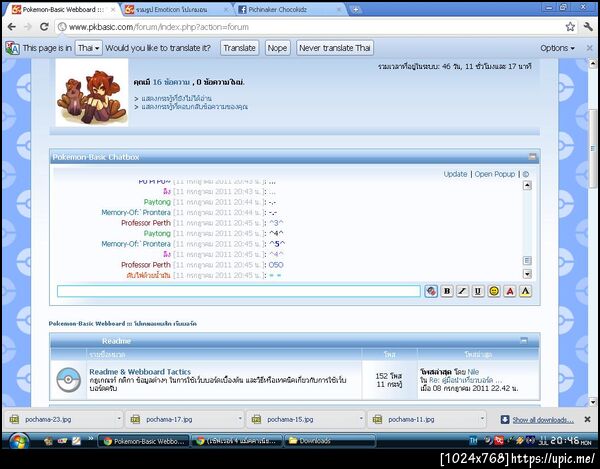Viewport: 600px width, 469px height.
Task: Click the user avatar picture
Action: (x=92, y=93)
